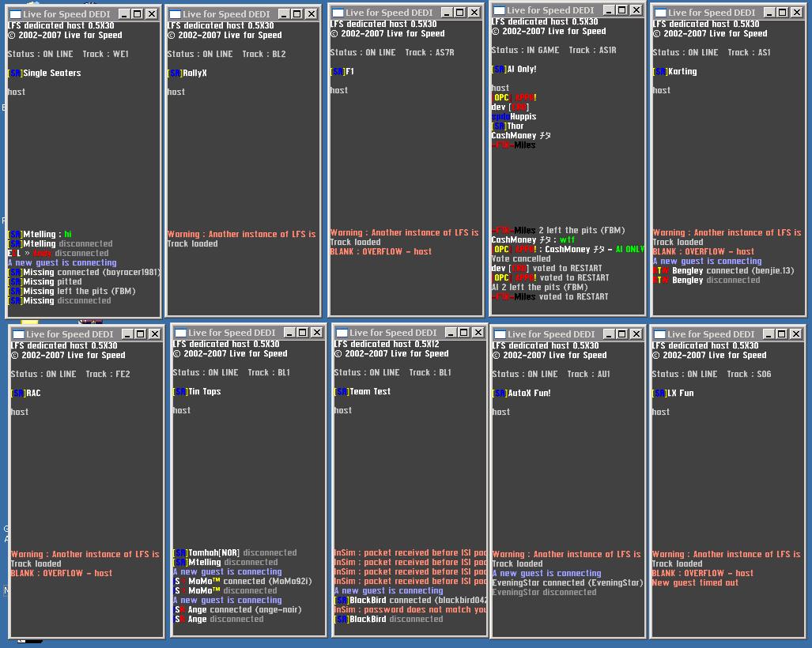Minimize the AI Only! host window
The image size is (812, 648).
tap(609, 10)
